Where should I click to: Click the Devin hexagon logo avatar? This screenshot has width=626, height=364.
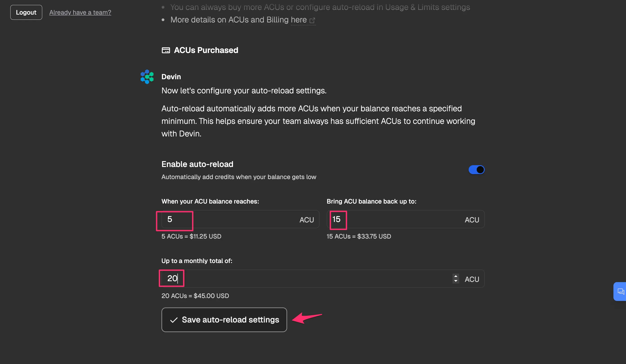(x=147, y=77)
